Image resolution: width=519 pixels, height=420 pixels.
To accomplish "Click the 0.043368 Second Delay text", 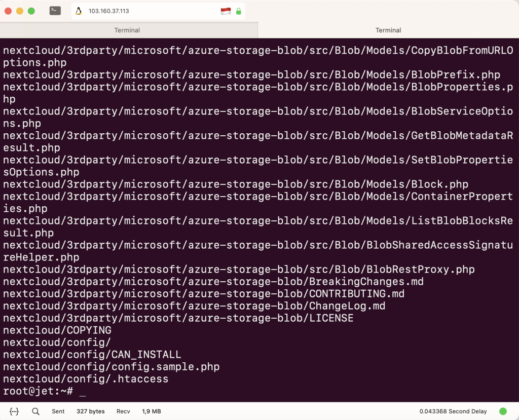I will [x=453, y=411].
